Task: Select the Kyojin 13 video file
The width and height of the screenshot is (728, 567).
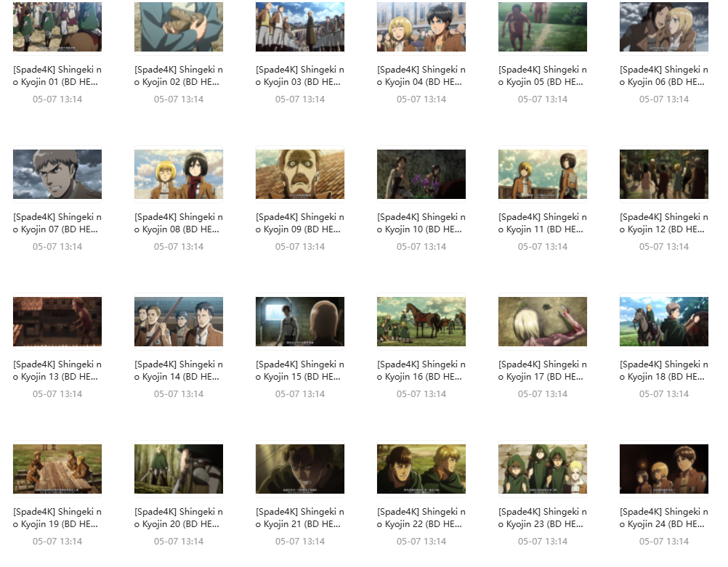Action: coord(57,322)
